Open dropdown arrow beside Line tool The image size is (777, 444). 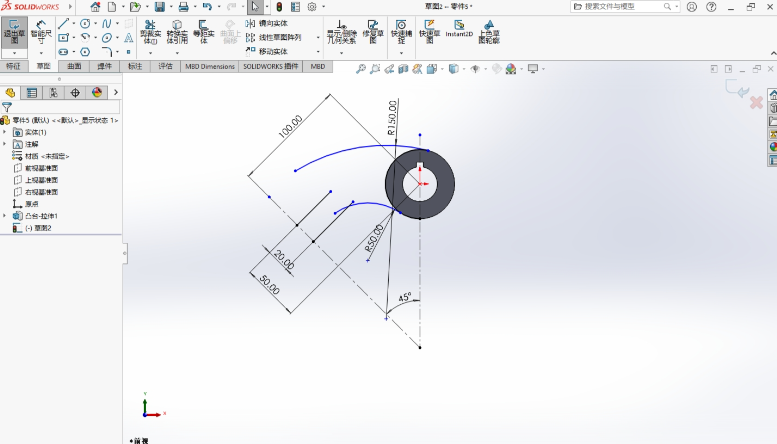[74, 23]
